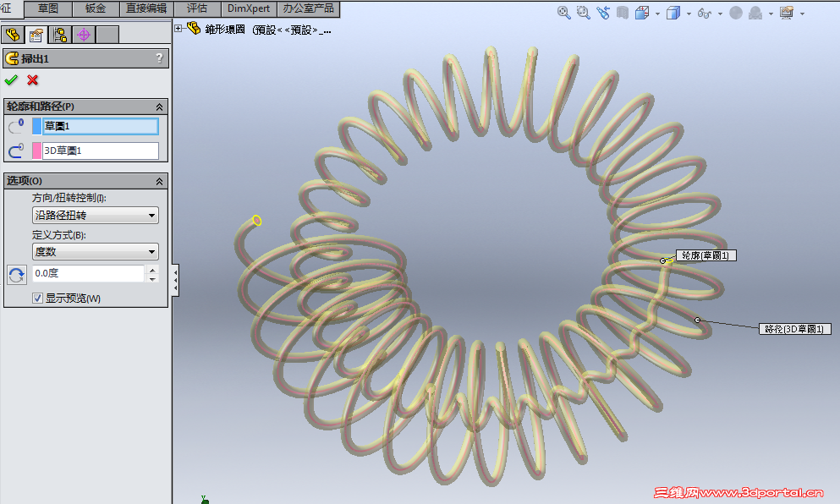Click Zoom to Area icon
This screenshot has height=504, width=840.
pyautogui.click(x=584, y=13)
